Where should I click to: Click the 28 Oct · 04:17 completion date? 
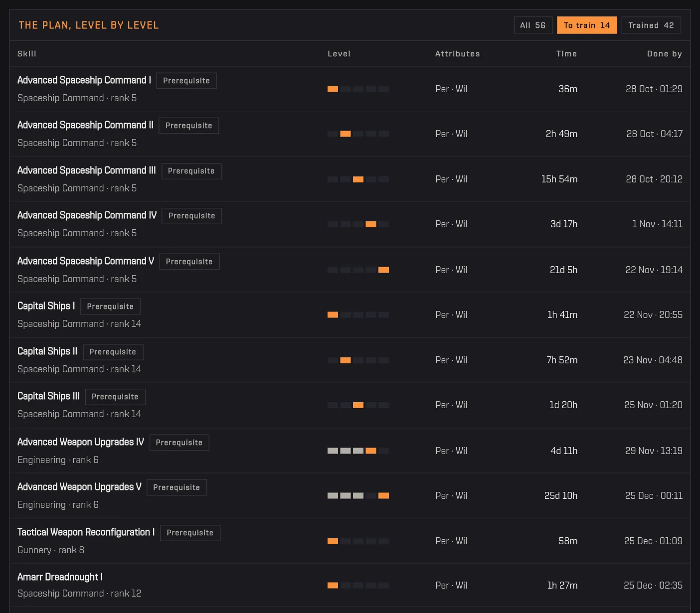pyautogui.click(x=655, y=134)
